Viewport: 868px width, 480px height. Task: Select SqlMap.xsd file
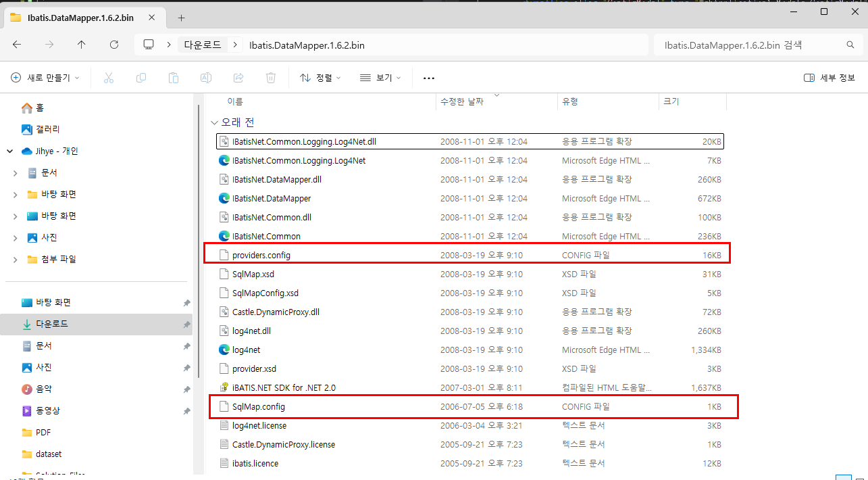coord(471,274)
